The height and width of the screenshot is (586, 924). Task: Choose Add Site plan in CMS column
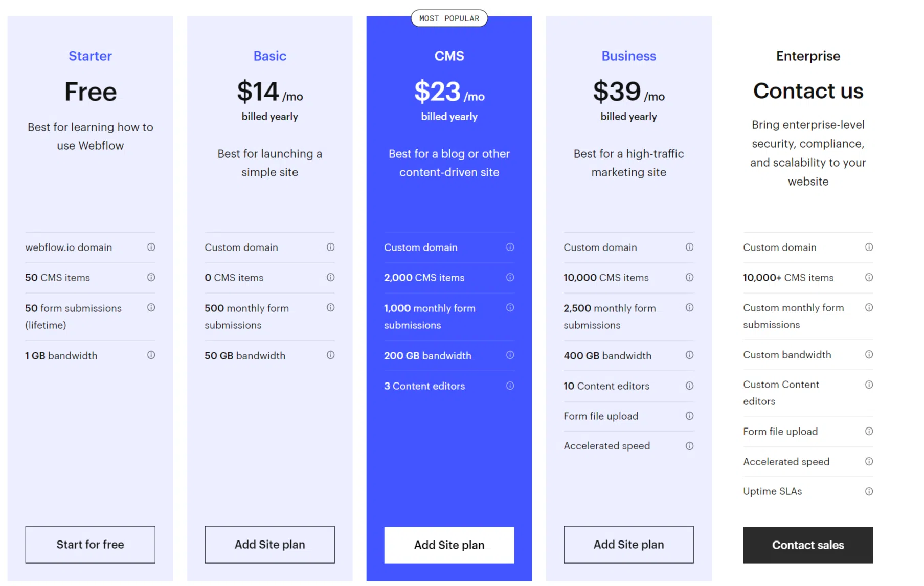pos(449,545)
